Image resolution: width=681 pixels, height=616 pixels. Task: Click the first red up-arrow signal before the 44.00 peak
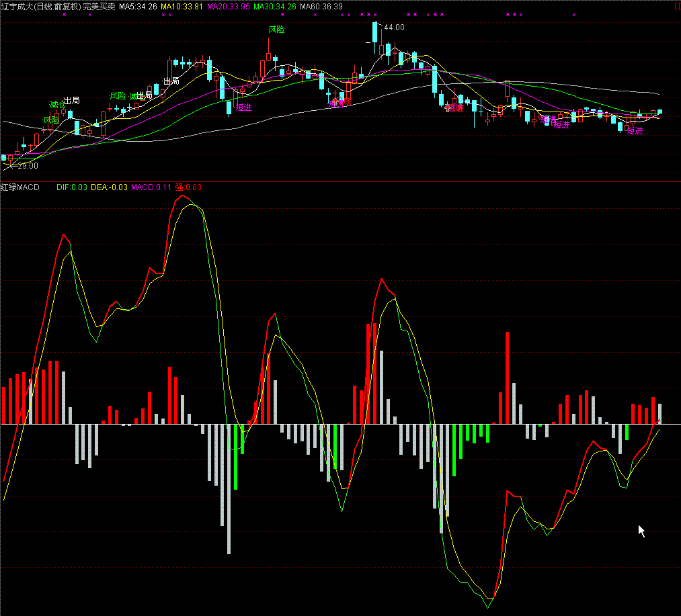point(335,101)
